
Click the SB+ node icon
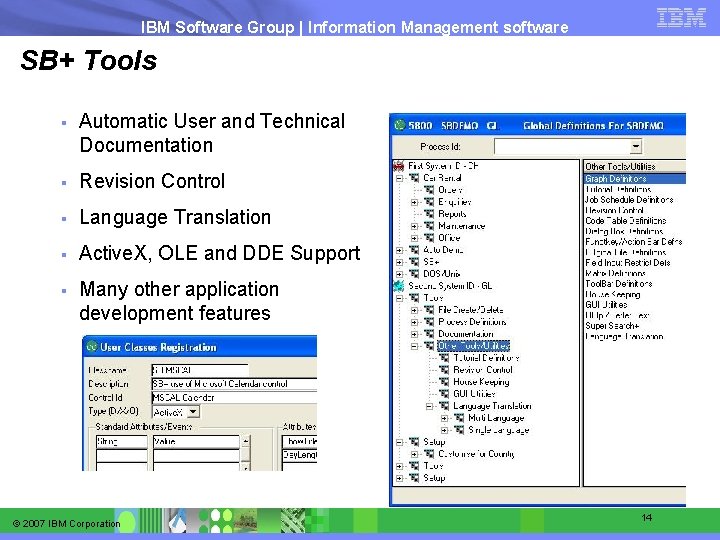click(414, 262)
